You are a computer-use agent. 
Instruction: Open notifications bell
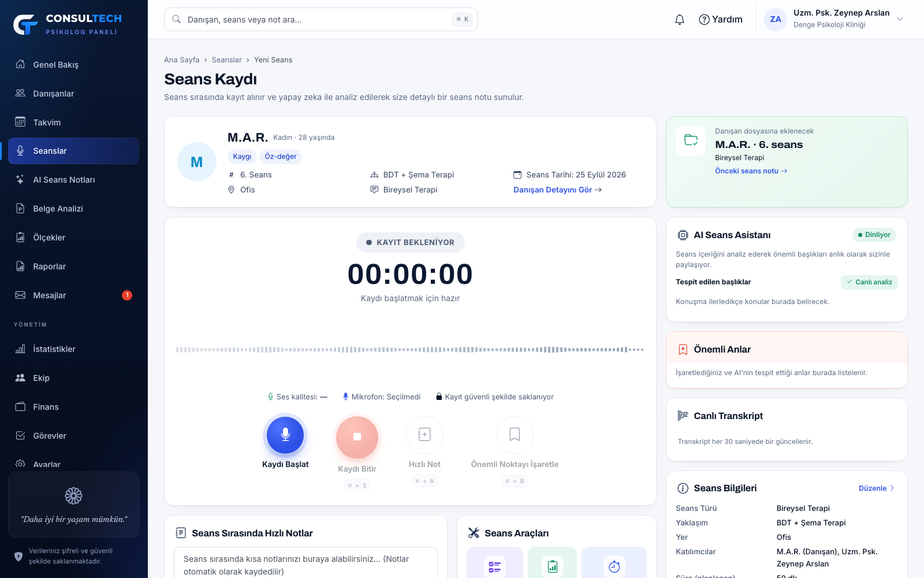tap(680, 20)
